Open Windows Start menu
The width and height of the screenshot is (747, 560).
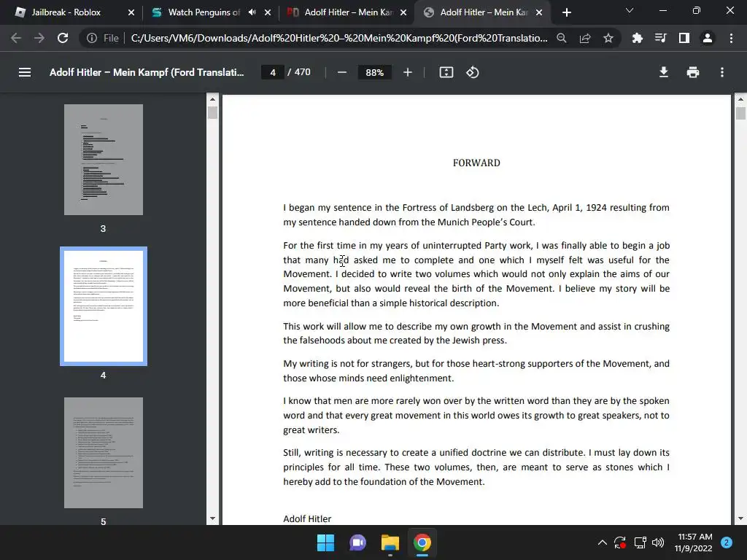click(x=326, y=542)
